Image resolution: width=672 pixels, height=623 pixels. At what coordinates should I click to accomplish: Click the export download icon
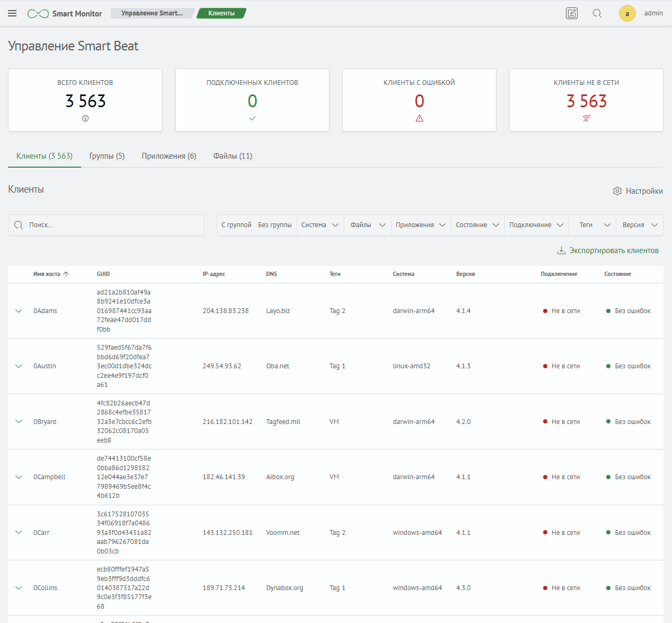[x=561, y=250]
